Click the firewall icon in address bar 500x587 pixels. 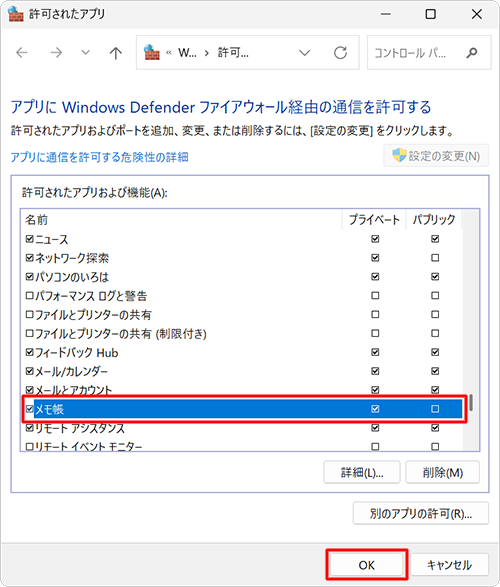(152, 53)
